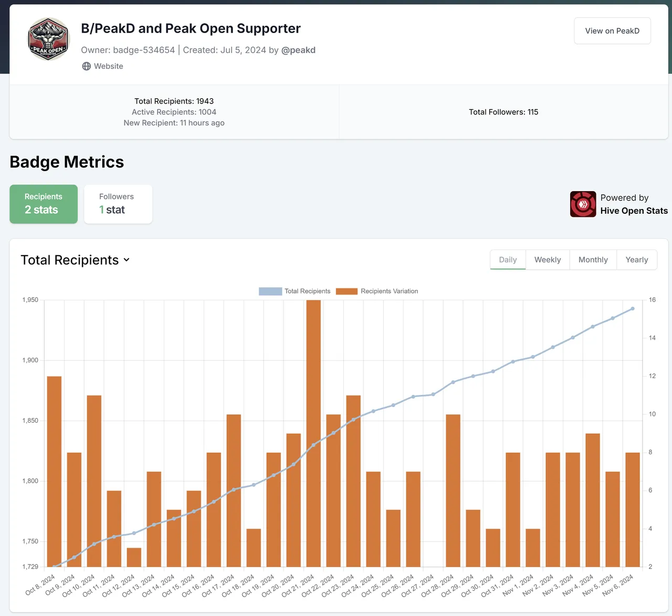Switch chart to Yearly view
Image resolution: width=672 pixels, height=616 pixels.
[637, 259]
